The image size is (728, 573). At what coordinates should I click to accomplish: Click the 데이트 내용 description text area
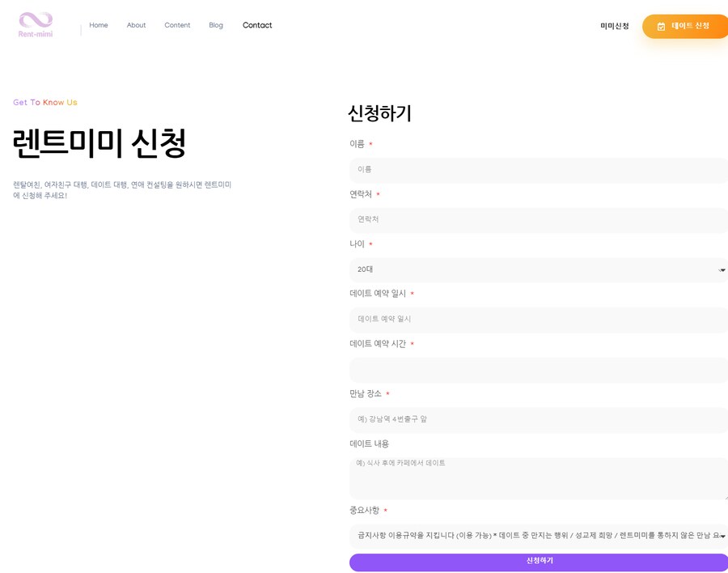[538, 477]
